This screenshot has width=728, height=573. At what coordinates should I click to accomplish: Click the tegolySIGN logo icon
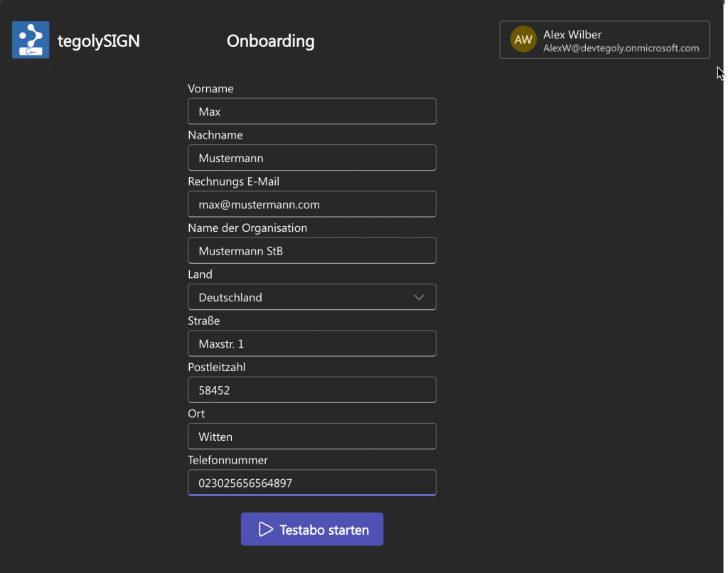[x=31, y=40]
